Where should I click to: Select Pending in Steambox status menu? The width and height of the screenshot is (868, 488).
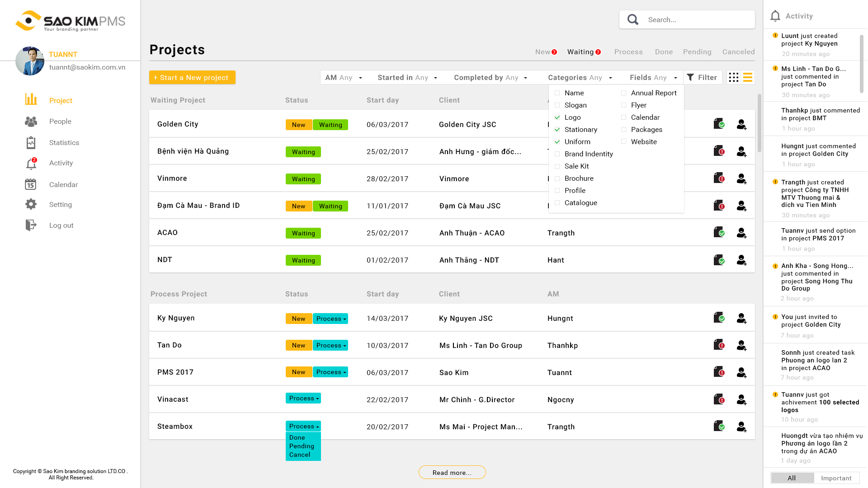(x=302, y=446)
